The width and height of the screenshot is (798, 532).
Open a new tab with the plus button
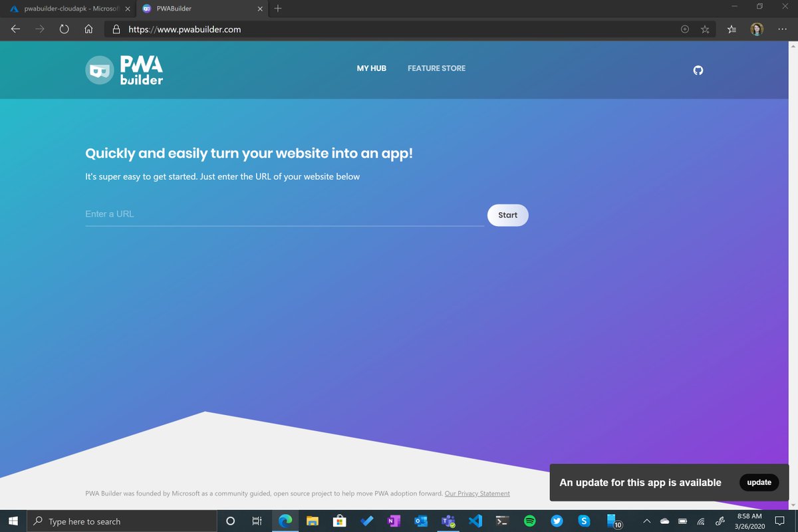[x=278, y=9]
